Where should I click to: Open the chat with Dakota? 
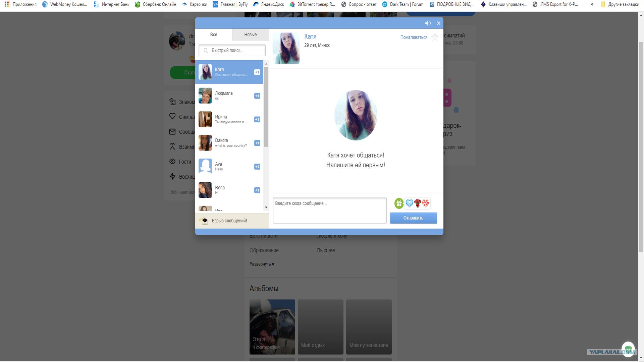pos(229,143)
